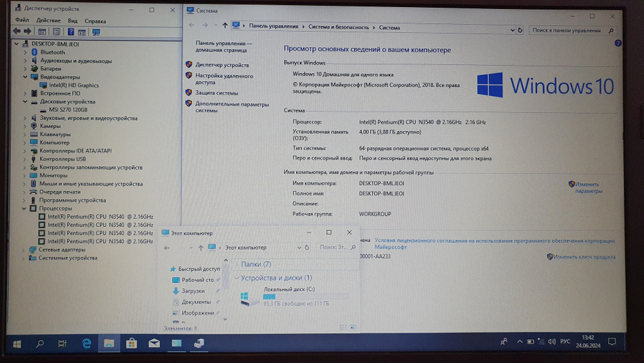644x363 pixels.
Task: Click volume speaker icon in system tray
Action: 552,342
